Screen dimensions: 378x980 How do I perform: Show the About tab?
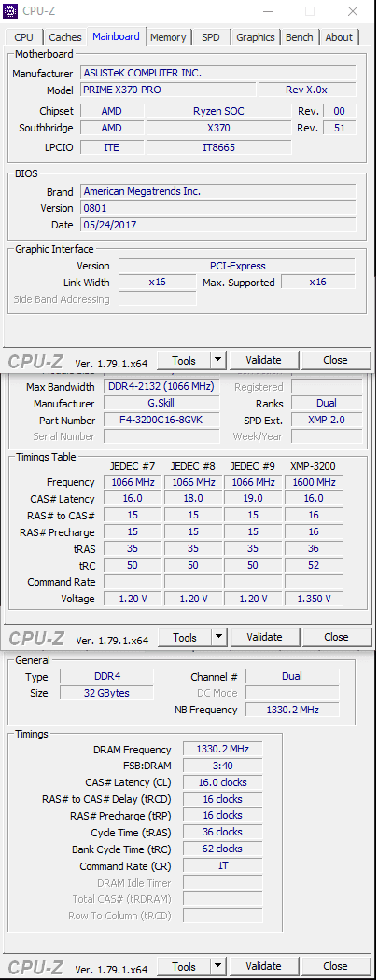339,37
